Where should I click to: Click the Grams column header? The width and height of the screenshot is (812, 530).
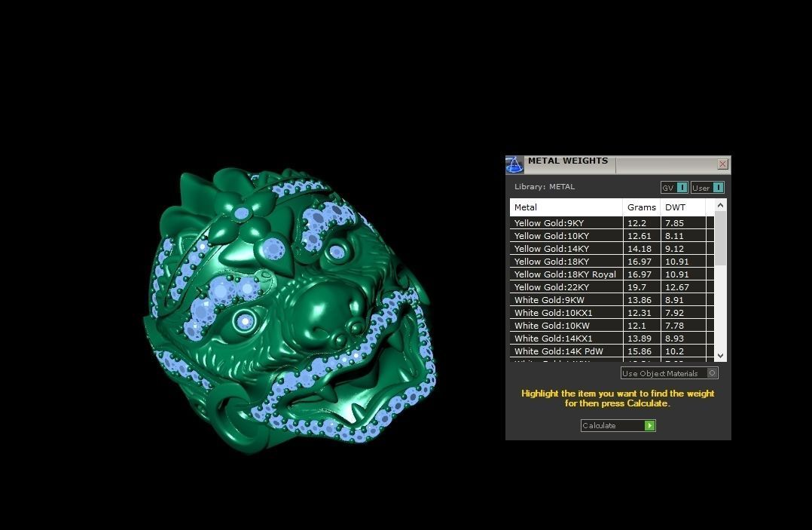click(x=642, y=207)
